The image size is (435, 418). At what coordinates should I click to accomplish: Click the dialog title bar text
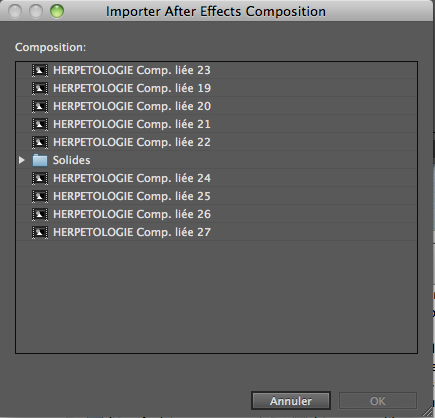[216, 12]
